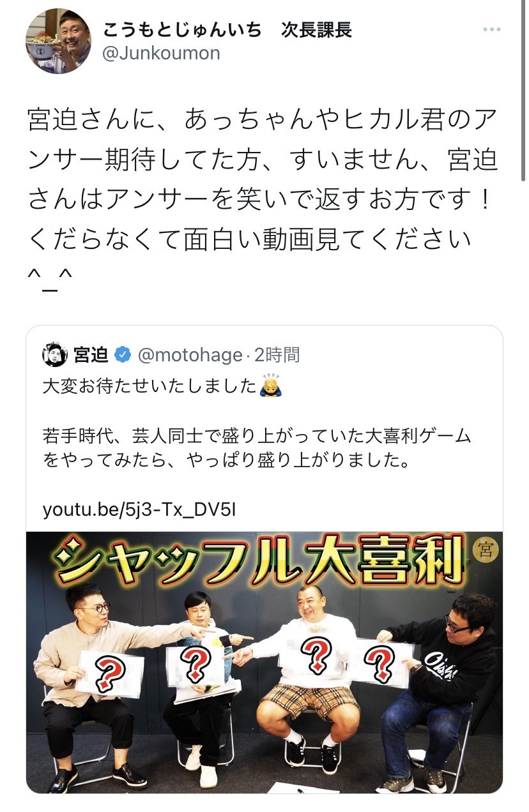The height and width of the screenshot is (812, 529).
Task: Tap the @motohage handle
Action: [x=190, y=355]
